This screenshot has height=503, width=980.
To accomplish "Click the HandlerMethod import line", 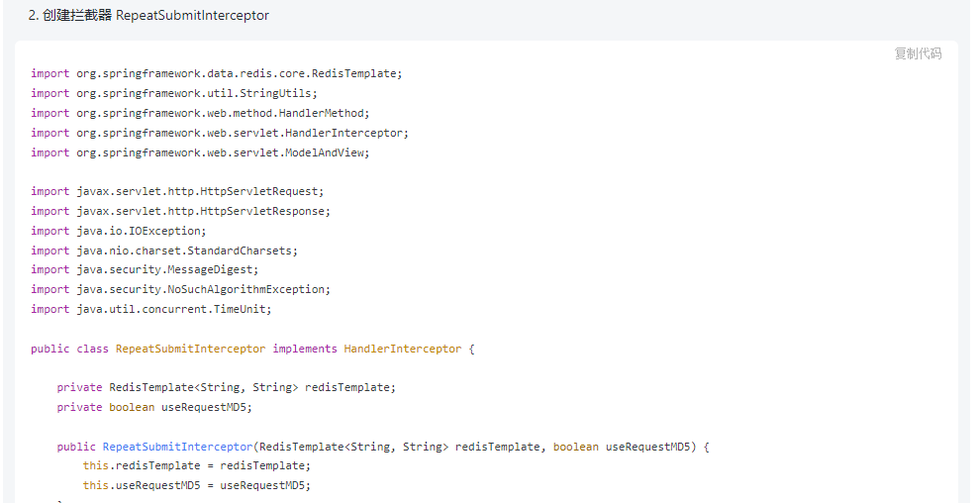I will click(200, 113).
